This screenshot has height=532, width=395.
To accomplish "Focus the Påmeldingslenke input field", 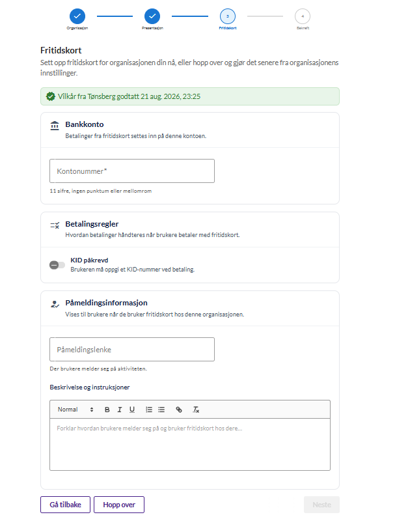I will (132, 350).
